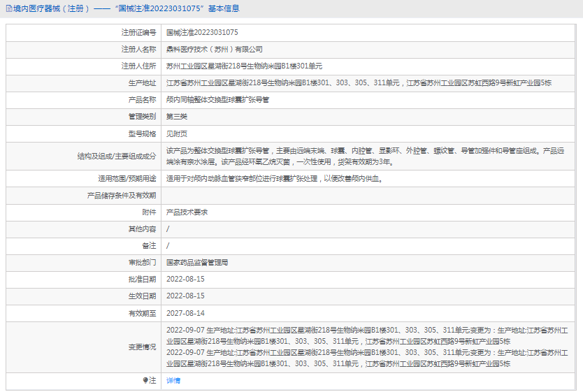Screen dimensions: 583x392
Task: Click the 生产地址 label
Action: tap(143, 83)
